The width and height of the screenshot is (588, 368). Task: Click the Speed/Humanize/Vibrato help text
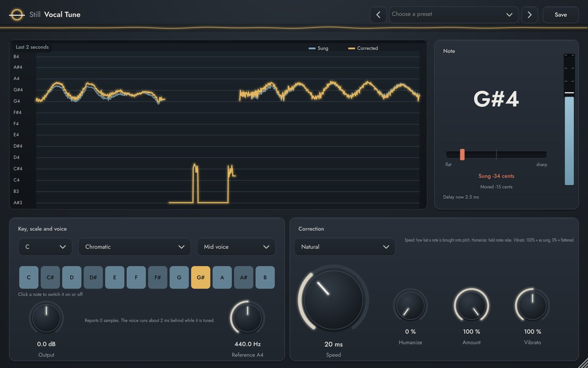[490, 240]
